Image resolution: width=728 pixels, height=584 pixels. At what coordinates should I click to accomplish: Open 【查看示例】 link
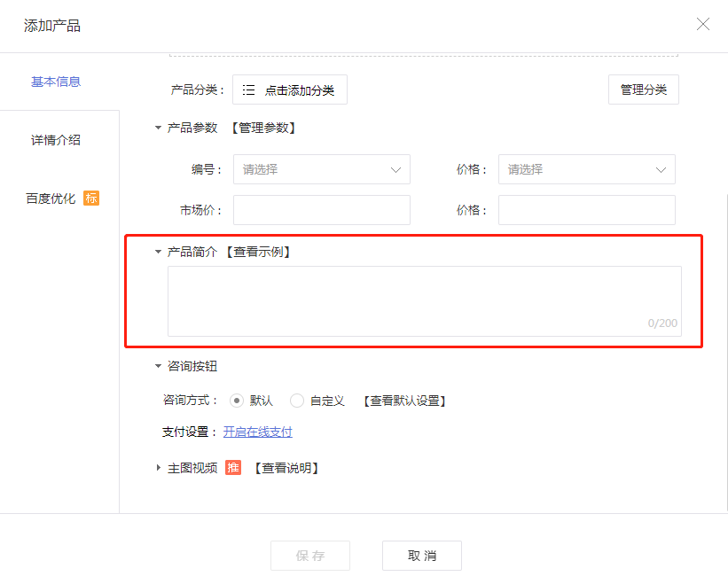point(258,252)
